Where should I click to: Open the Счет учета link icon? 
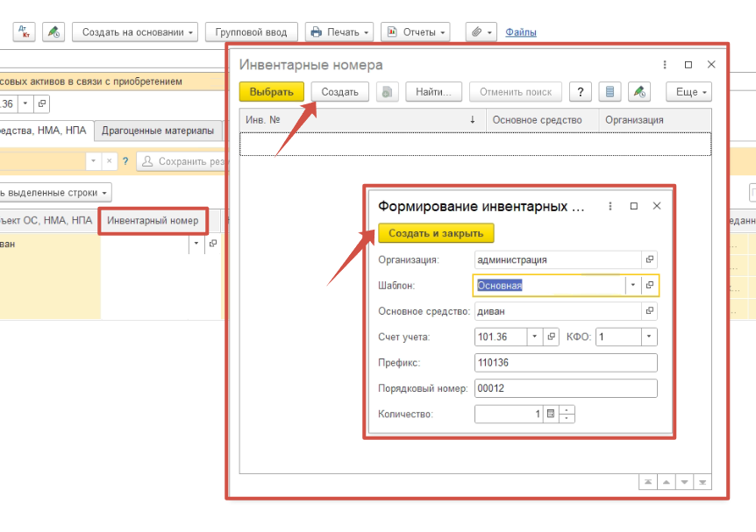(551, 337)
